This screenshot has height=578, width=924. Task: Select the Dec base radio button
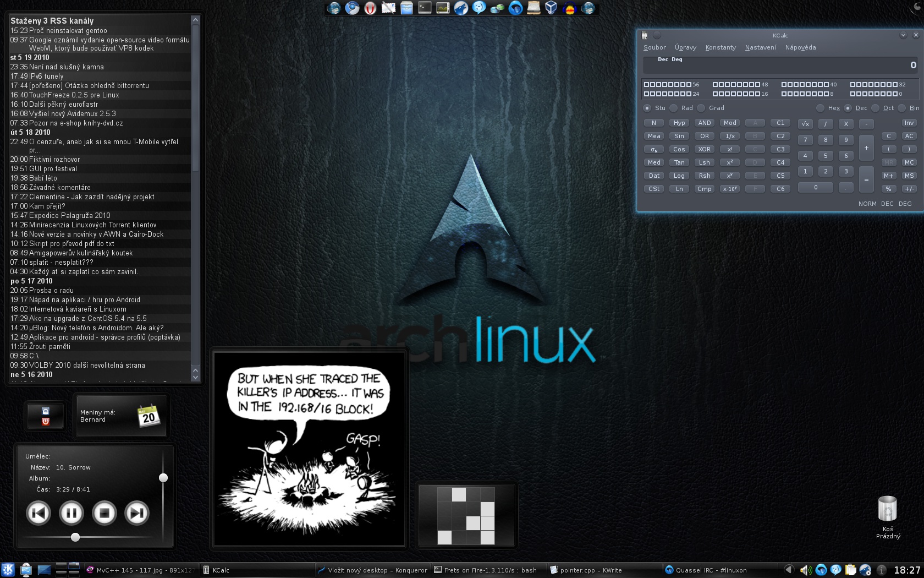[x=848, y=108]
